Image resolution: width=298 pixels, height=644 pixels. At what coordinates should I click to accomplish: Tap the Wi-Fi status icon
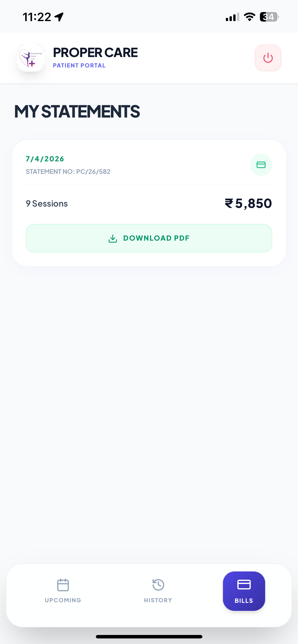[249, 17]
